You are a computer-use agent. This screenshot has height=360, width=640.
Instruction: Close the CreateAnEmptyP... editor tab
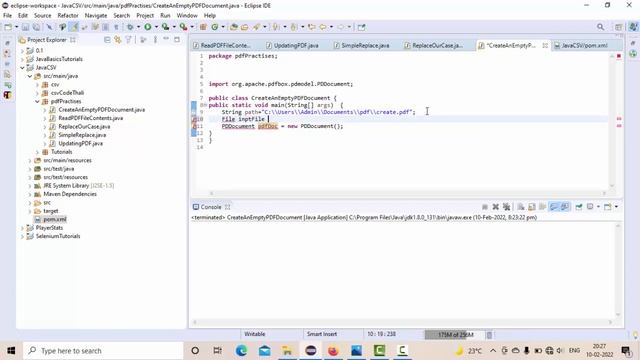point(545,45)
